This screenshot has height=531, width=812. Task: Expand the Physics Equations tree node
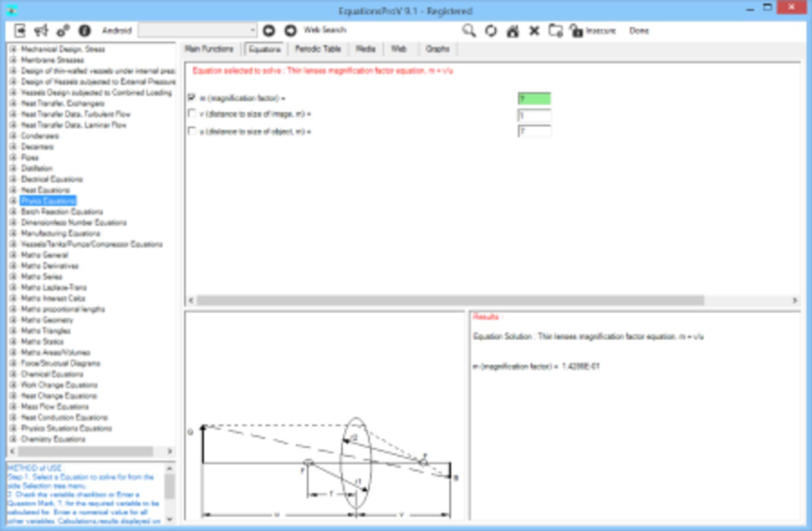coord(13,200)
